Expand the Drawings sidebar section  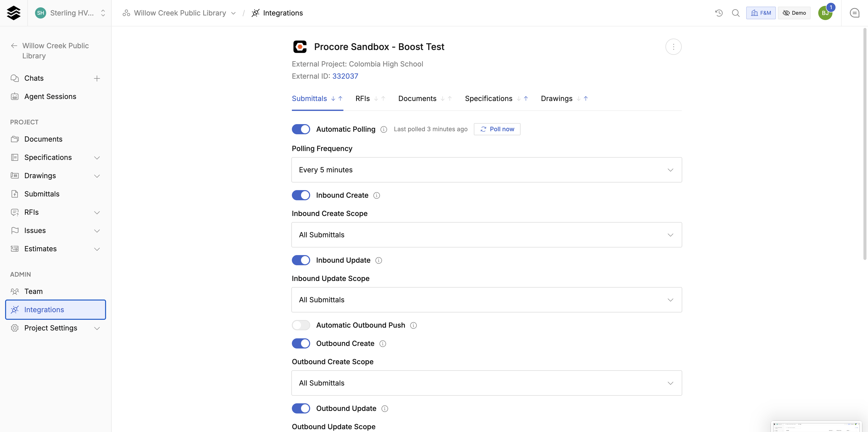tap(97, 176)
